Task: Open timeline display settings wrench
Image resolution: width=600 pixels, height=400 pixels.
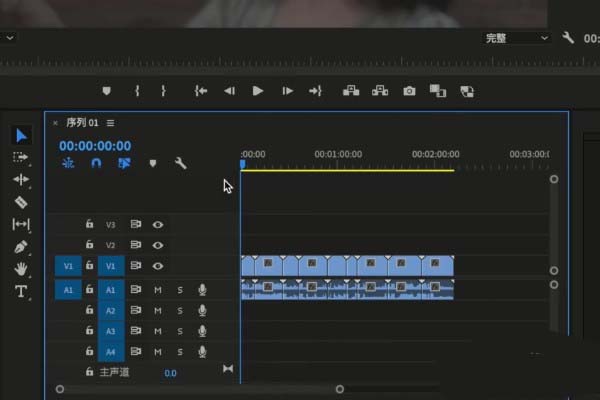Action: point(181,163)
